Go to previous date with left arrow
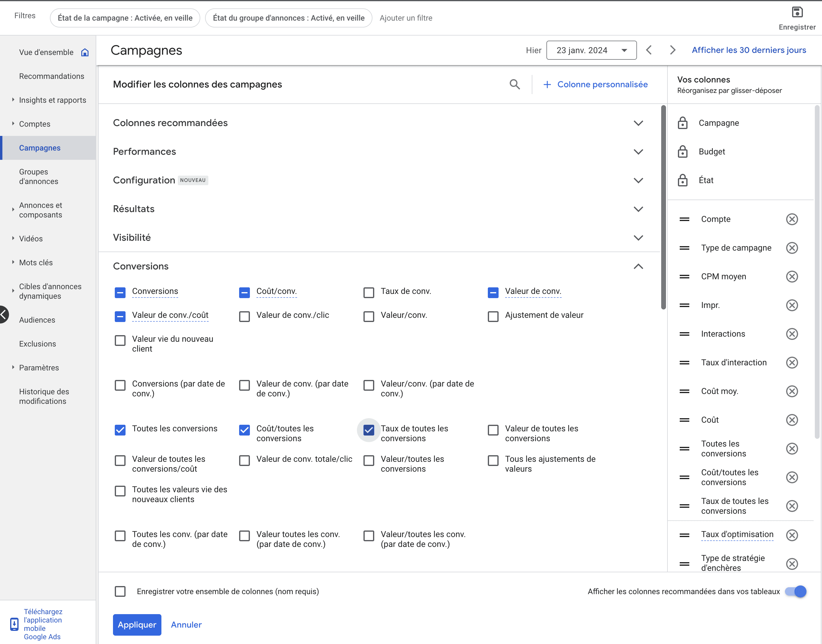Viewport: 822px width, 644px height. 649,50
